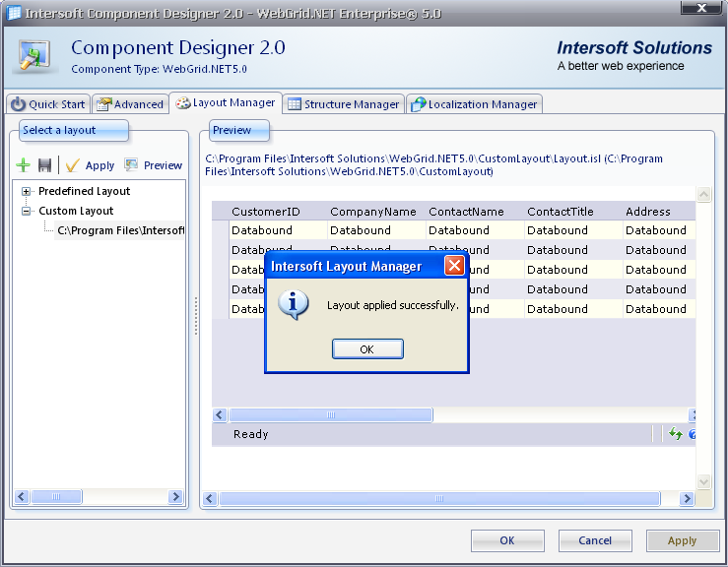Switch to the Localization Manager tab

[474, 104]
